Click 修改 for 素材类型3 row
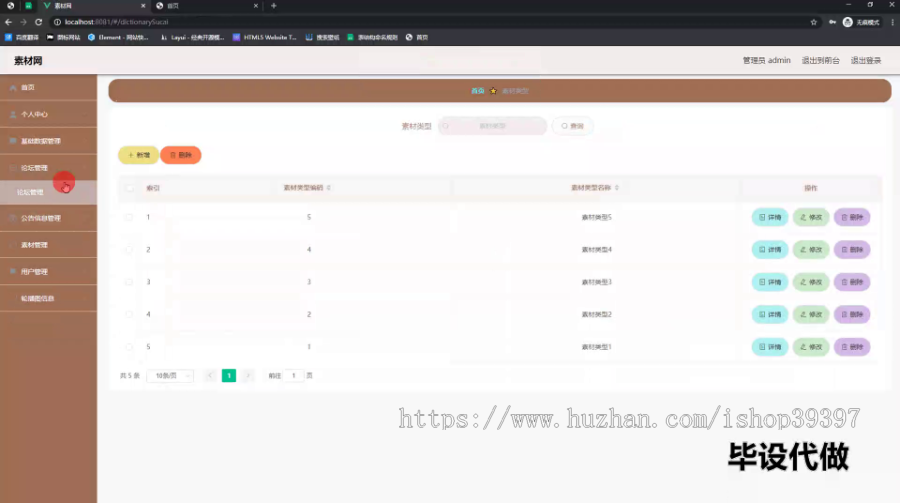 [811, 282]
